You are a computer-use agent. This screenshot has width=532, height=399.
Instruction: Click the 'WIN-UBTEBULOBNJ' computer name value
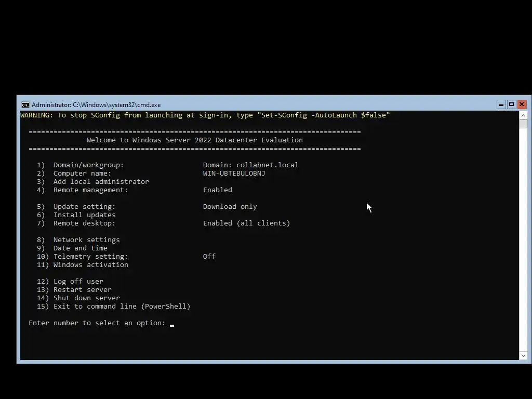click(234, 174)
